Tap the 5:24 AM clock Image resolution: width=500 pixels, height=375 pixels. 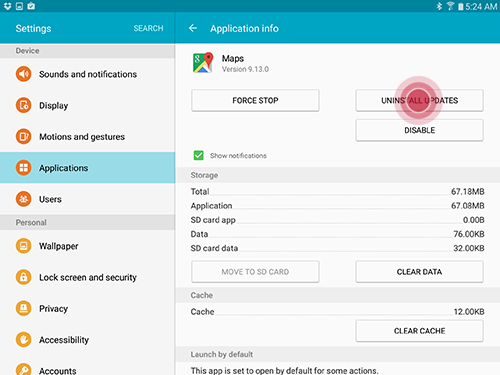(481, 6)
